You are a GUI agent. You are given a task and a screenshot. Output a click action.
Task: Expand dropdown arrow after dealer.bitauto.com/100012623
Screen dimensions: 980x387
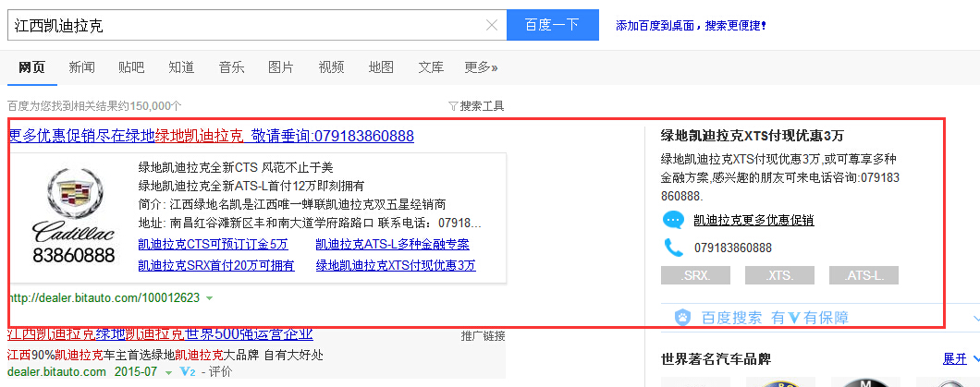(209, 298)
